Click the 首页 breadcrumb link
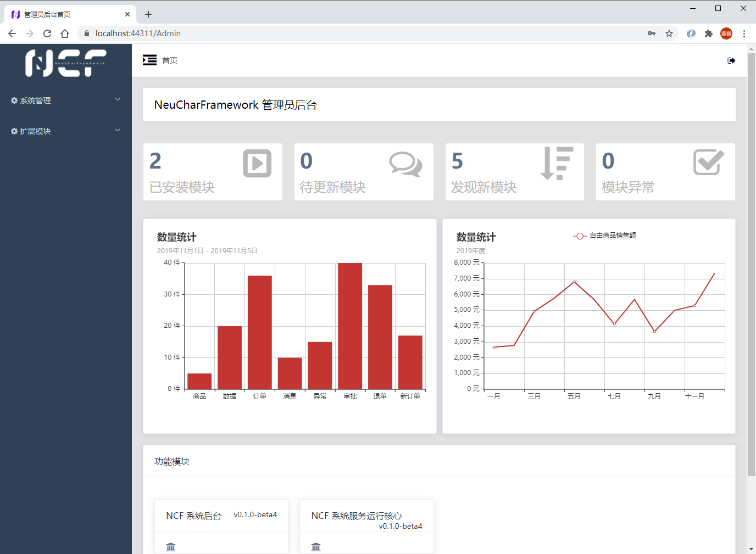This screenshot has width=756, height=554. [x=170, y=60]
